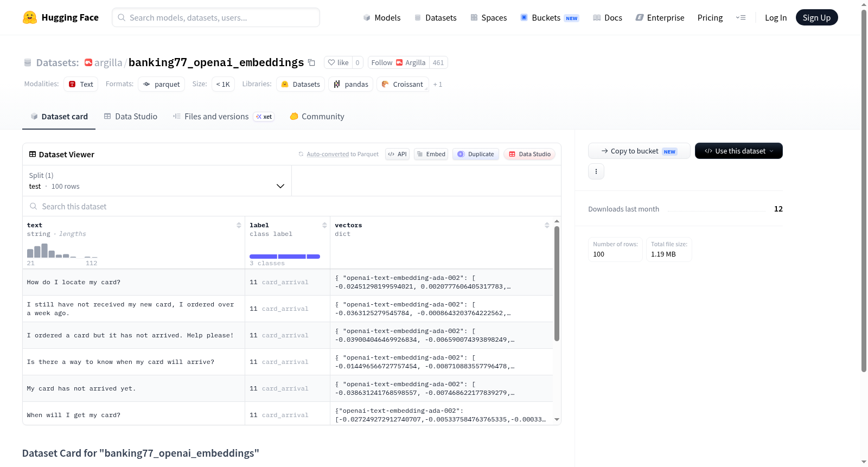Click the Duplicate button
This screenshot has width=868, height=467.
coord(475,154)
